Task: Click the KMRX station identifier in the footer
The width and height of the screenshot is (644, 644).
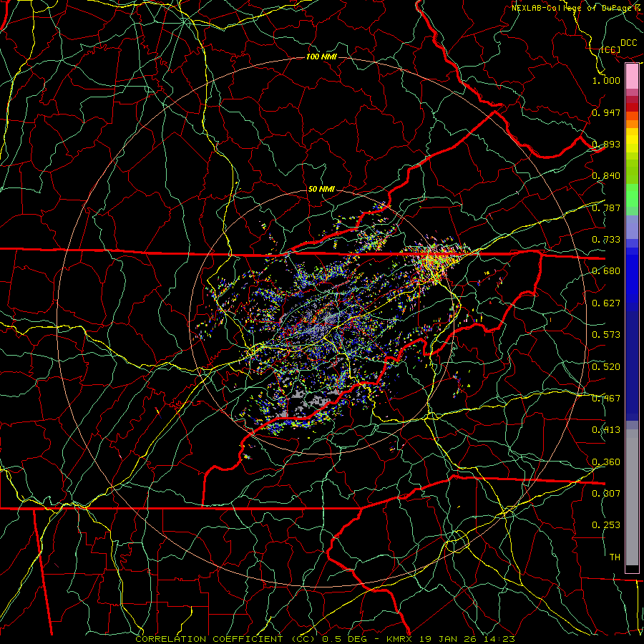Action: pyautogui.click(x=399, y=639)
